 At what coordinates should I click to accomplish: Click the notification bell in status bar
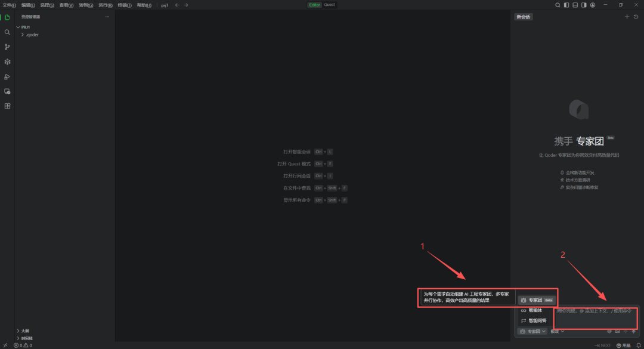[x=638, y=345]
